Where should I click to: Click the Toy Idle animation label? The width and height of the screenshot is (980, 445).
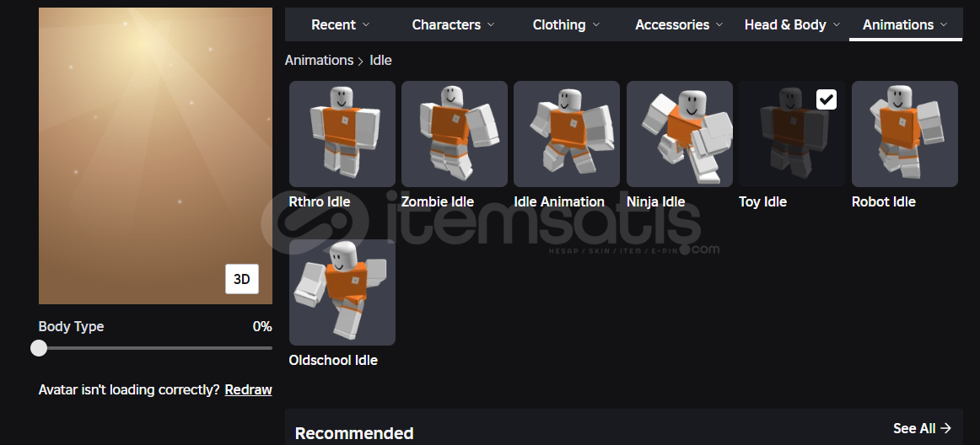tap(762, 202)
